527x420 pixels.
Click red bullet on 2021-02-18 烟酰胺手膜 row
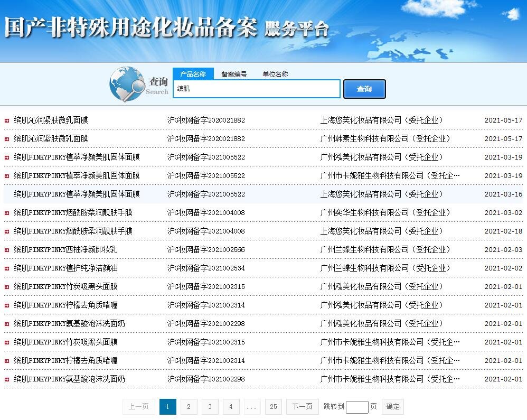point(7,231)
